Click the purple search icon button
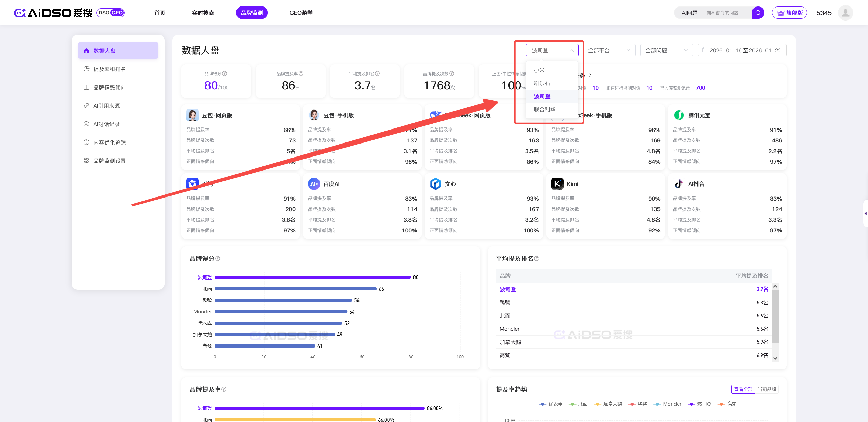Screen dimensions: 868x422 pos(758,13)
